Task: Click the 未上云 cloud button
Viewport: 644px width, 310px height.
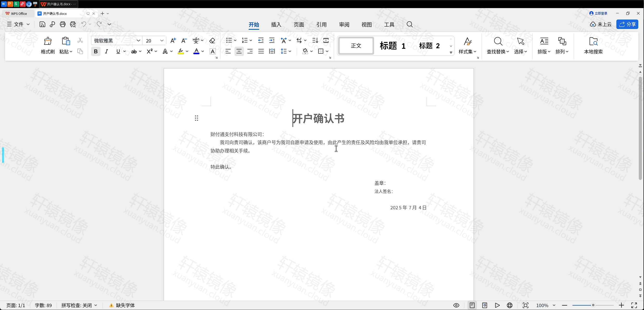Action: pyautogui.click(x=601, y=24)
